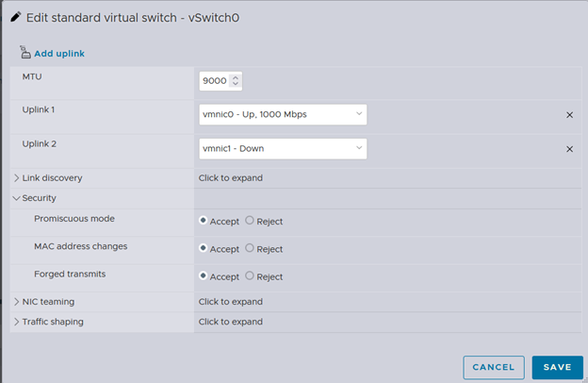The height and width of the screenshot is (383, 588).
Task: Select Reject for MAC address changes
Action: click(x=250, y=249)
